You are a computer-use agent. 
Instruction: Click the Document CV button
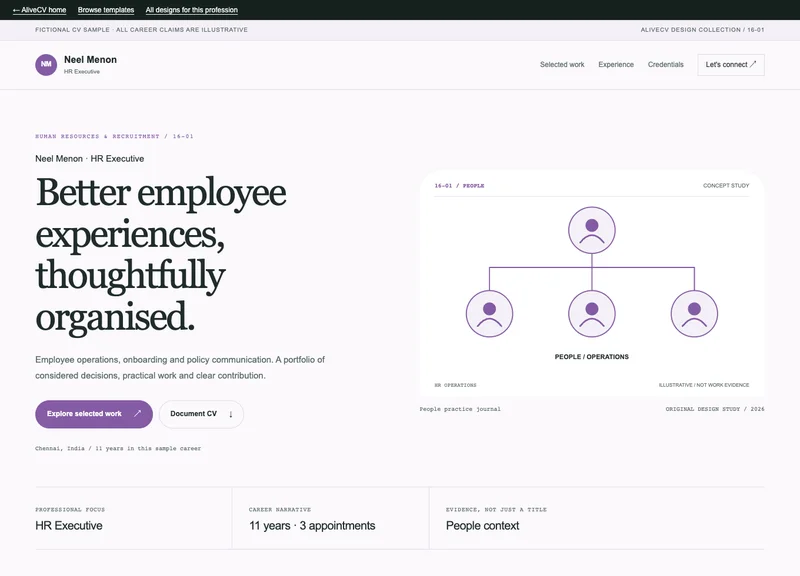[201, 414]
